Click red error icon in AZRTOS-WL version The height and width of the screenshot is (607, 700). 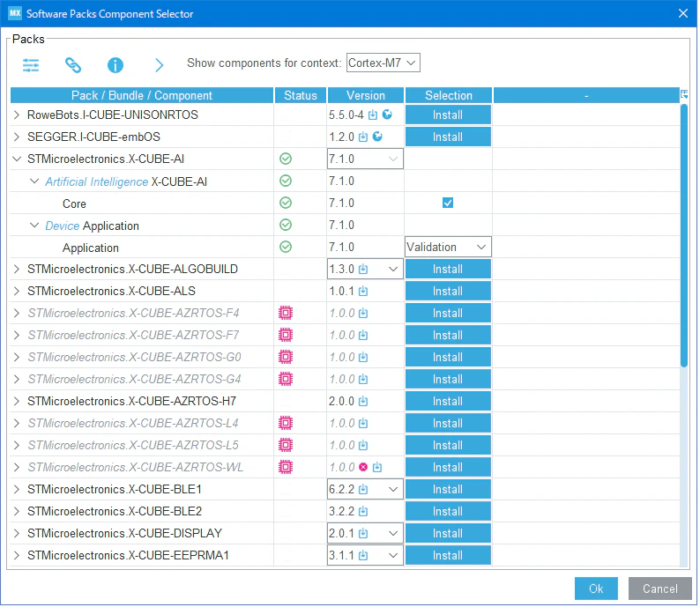363,468
